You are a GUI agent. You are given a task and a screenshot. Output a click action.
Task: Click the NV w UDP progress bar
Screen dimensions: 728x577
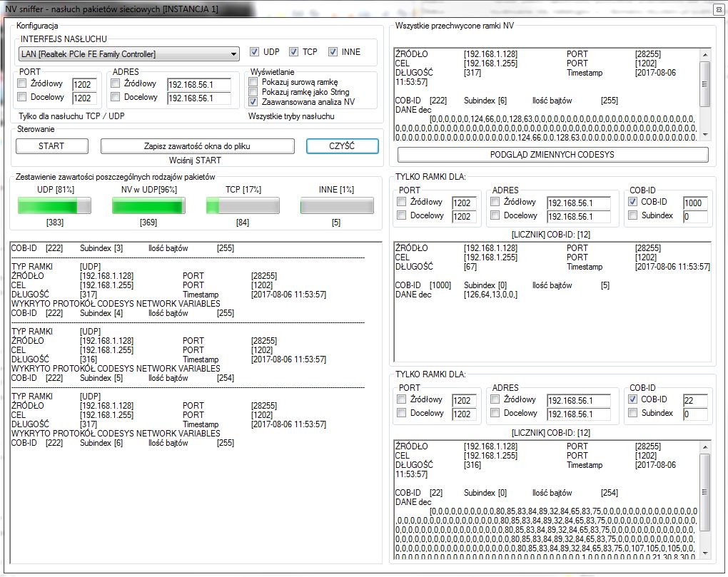pos(148,206)
